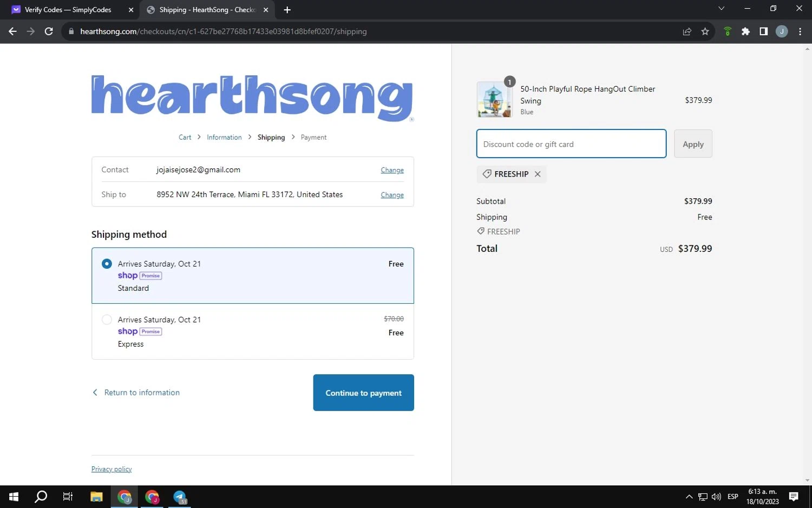This screenshot has height=508, width=812.
Task: Click the Payment breadcrumb step
Action: 313,138
